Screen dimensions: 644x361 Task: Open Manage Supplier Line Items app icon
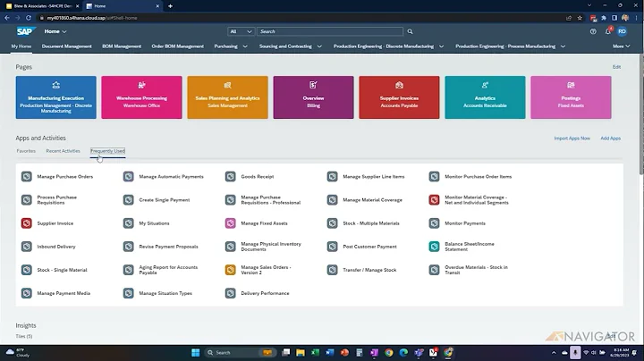332,177
